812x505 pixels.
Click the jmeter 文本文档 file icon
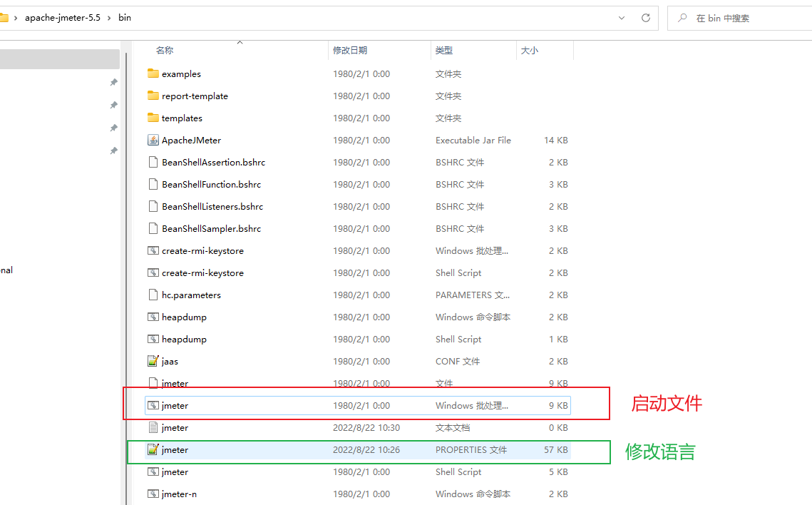click(x=153, y=427)
